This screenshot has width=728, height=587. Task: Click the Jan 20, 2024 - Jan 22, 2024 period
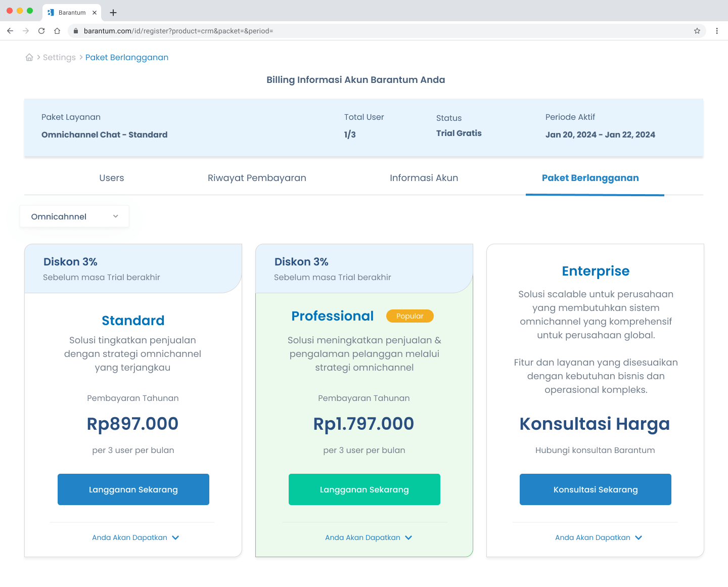click(x=600, y=135)
